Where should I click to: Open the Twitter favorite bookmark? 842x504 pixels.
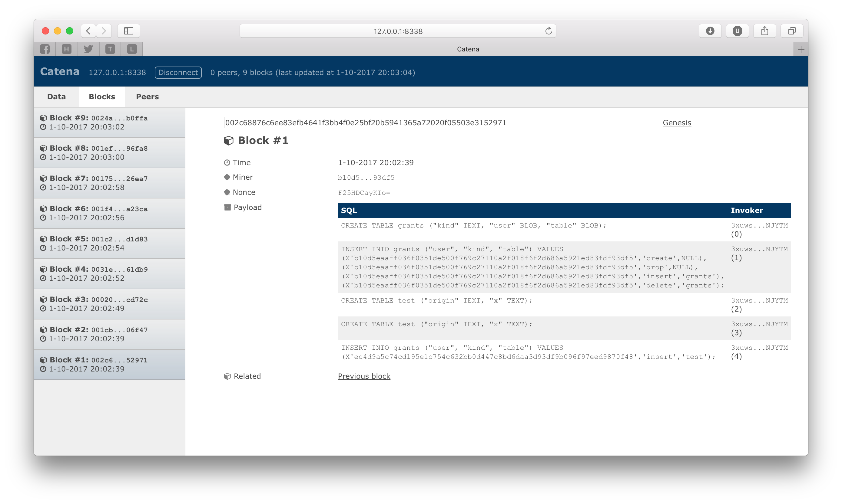coord(88,49)
